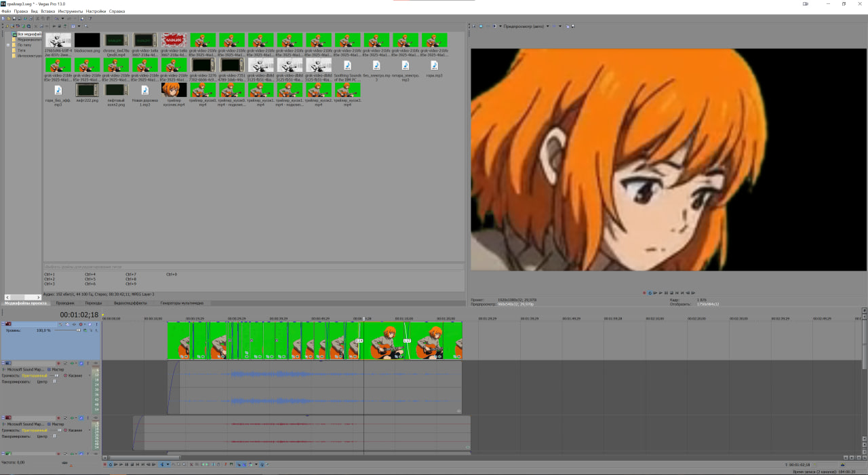Click Stop button under the video preview
The height and width of the screenshot is (475, 868).
point(671,292)
